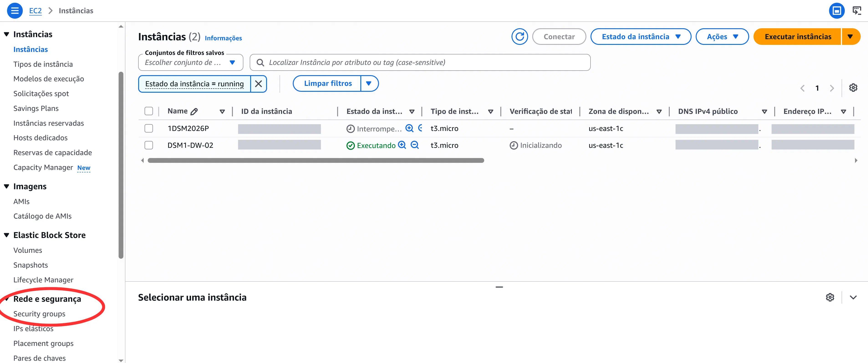Sort by Name column arrow

click(x=222, y=112)
